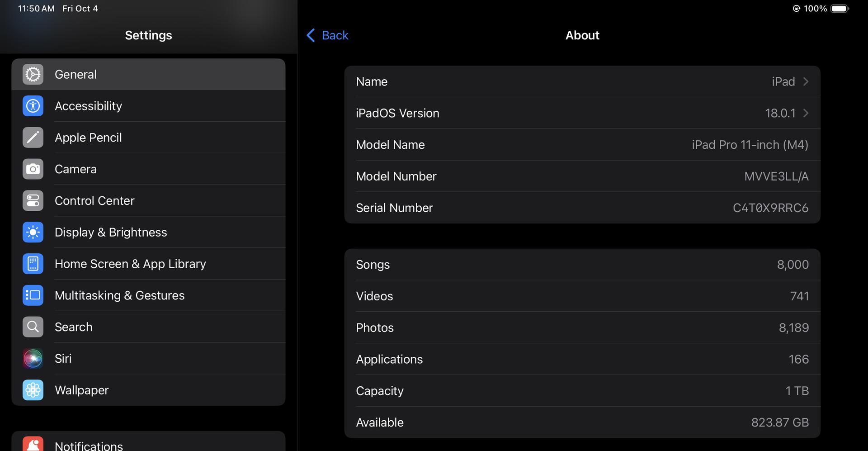The width and height of the screenshot is (868, 451).
Task: Tap model number MVVE3LL/A
Action: (776, 176)
